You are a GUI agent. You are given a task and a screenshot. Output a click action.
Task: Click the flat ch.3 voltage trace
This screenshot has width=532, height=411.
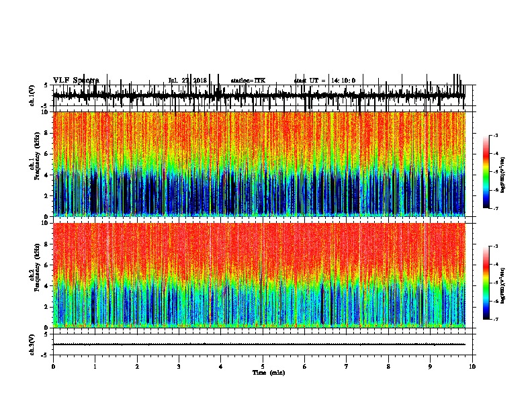pyautogui.click(x=259, y=345)
